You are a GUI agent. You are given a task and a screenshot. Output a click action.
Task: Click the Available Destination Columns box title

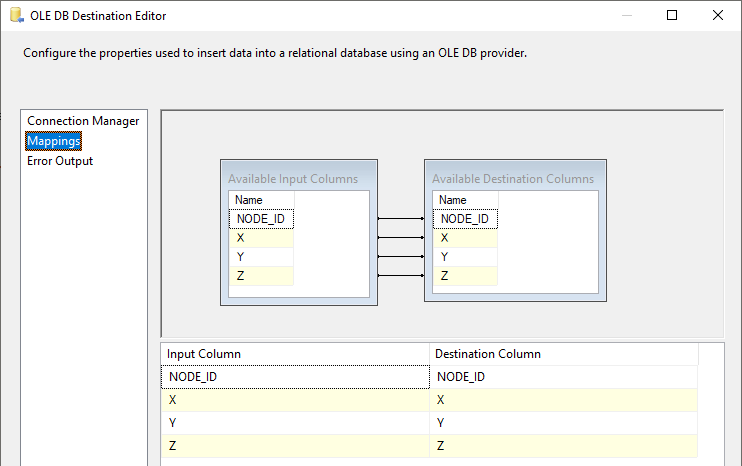click(x=512, y=179)
